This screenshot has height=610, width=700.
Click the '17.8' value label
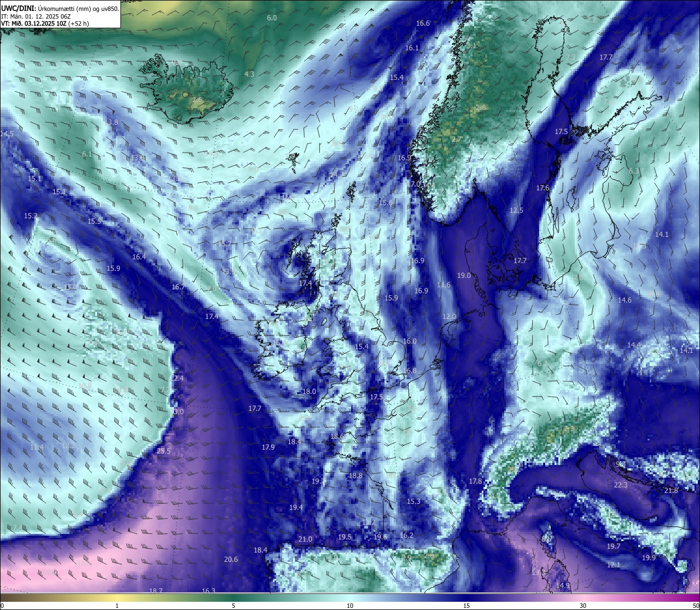(475, 481)
